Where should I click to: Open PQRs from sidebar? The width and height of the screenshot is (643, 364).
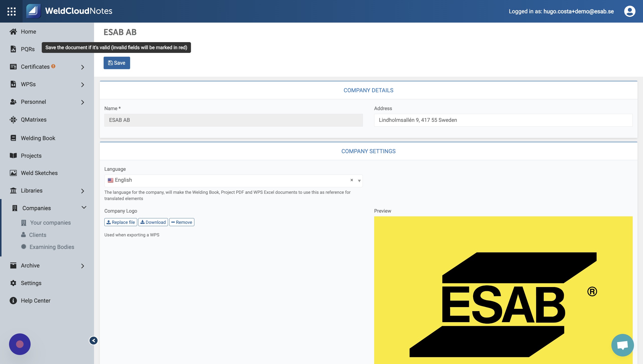click(x=28, y=49)
